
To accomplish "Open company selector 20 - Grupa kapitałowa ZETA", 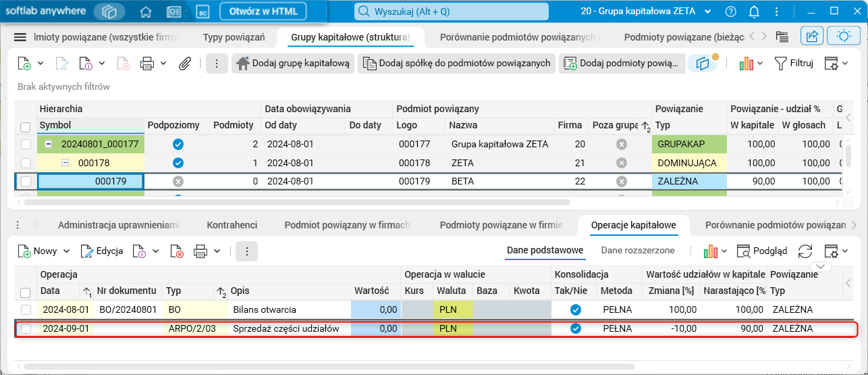I will (646, 11).
